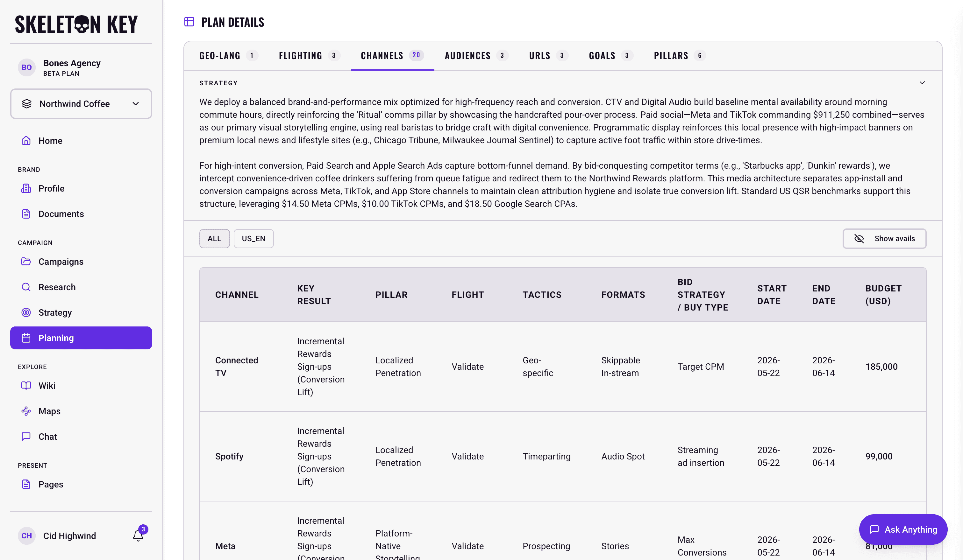This screenshot has height=560, width=963.
Task: Click the Cid Highwind user name
Action: [69, 536]
